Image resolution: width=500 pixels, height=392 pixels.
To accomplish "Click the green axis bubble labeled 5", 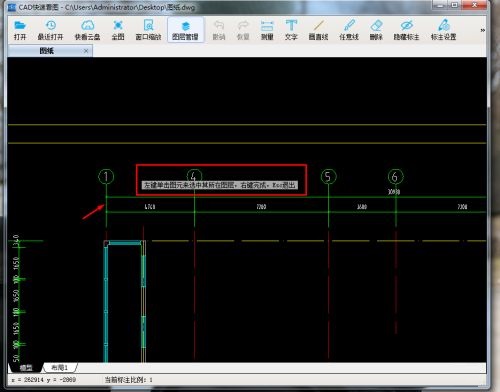I will tap(328, 176).
